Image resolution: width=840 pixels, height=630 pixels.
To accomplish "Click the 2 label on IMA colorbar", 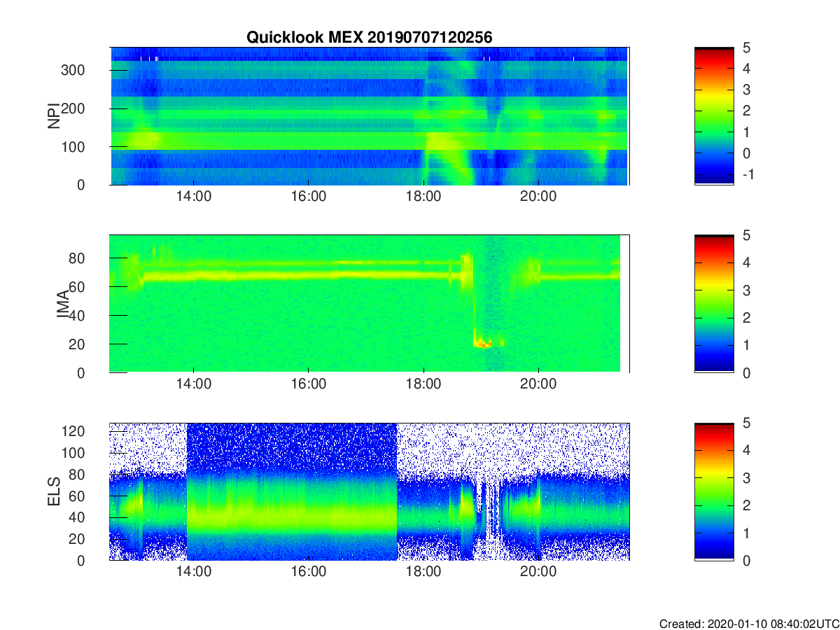I will (x=746, y=318).
